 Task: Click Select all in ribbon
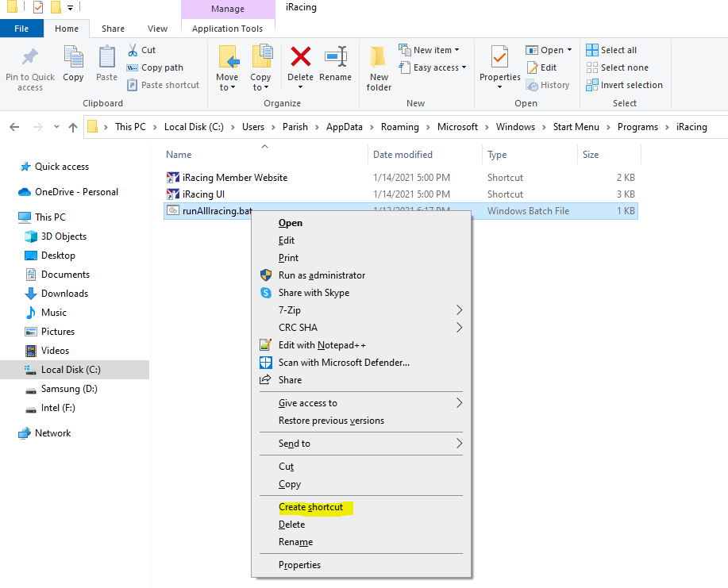pyautogui.click(x=611, y=50)
